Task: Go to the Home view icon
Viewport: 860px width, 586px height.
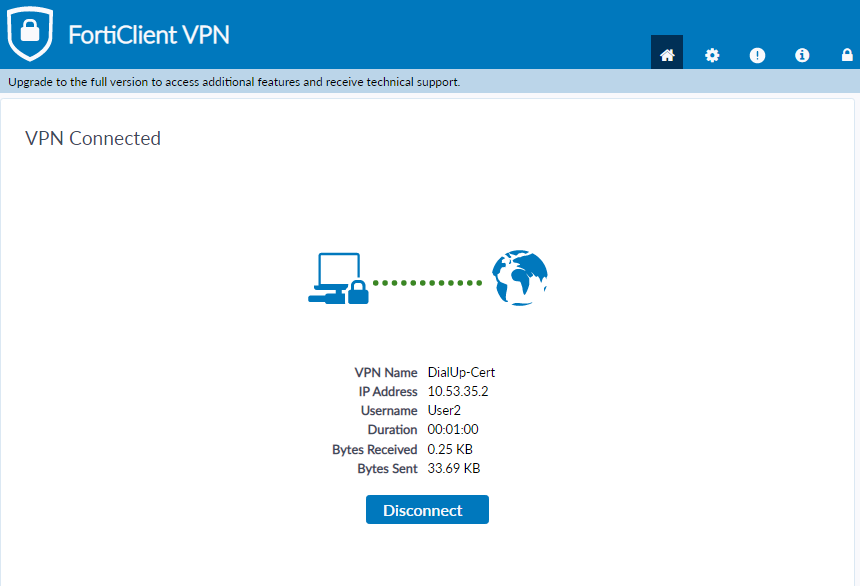Action: pyautogui.click(x=667, y=55)
